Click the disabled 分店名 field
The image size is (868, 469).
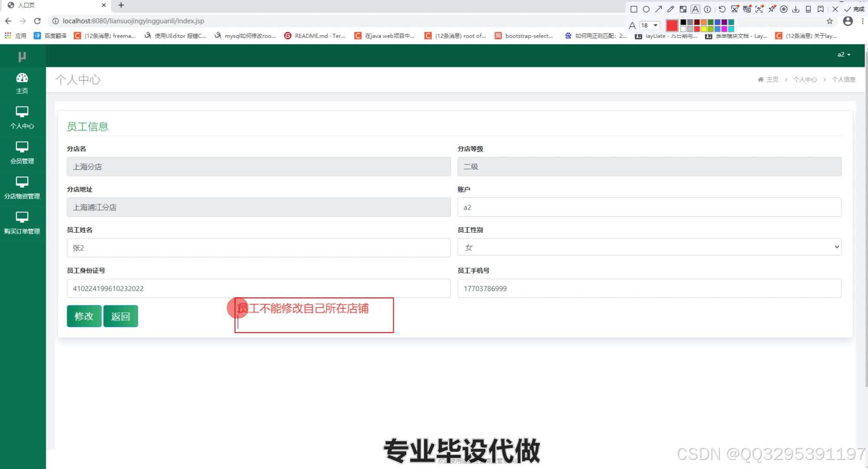[259, 166]
